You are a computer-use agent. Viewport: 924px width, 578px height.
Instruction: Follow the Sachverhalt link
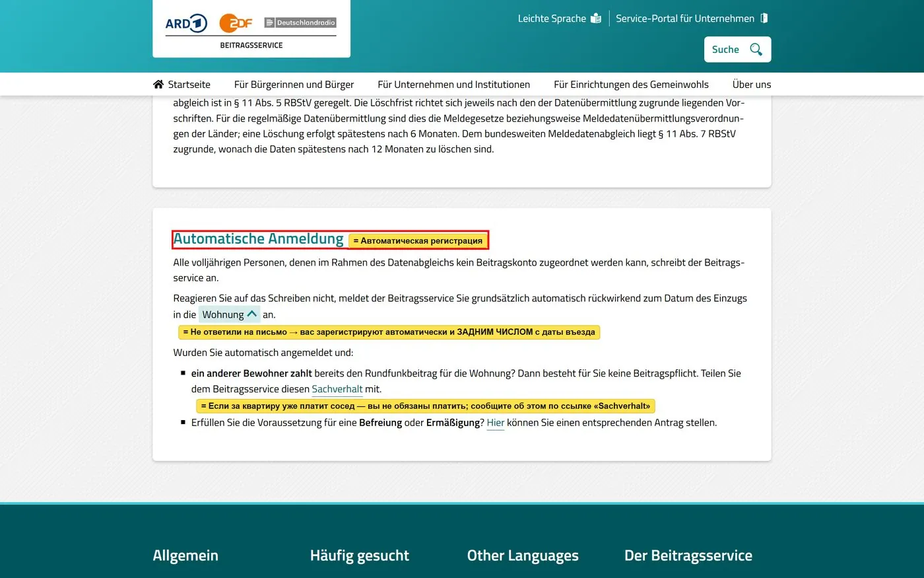click(337, 389)
